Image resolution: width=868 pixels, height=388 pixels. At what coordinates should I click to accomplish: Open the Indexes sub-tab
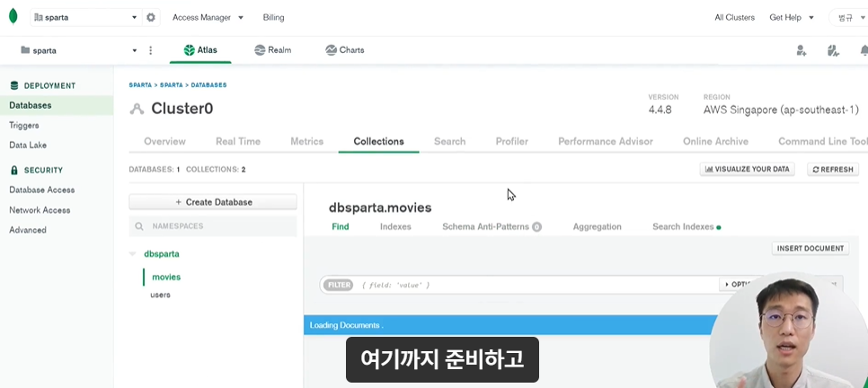395,226
